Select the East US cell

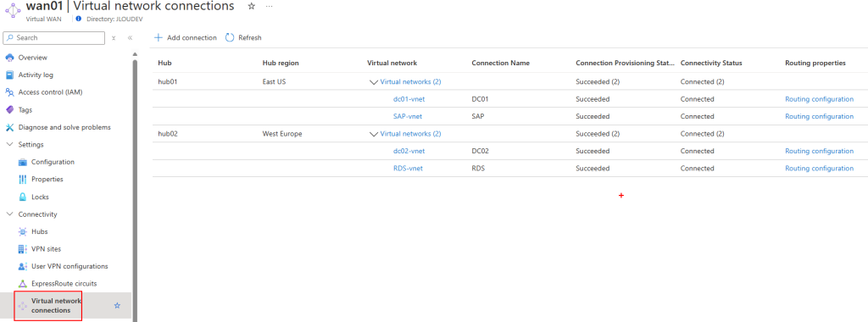pyautogui.click(x=275, y=82)
